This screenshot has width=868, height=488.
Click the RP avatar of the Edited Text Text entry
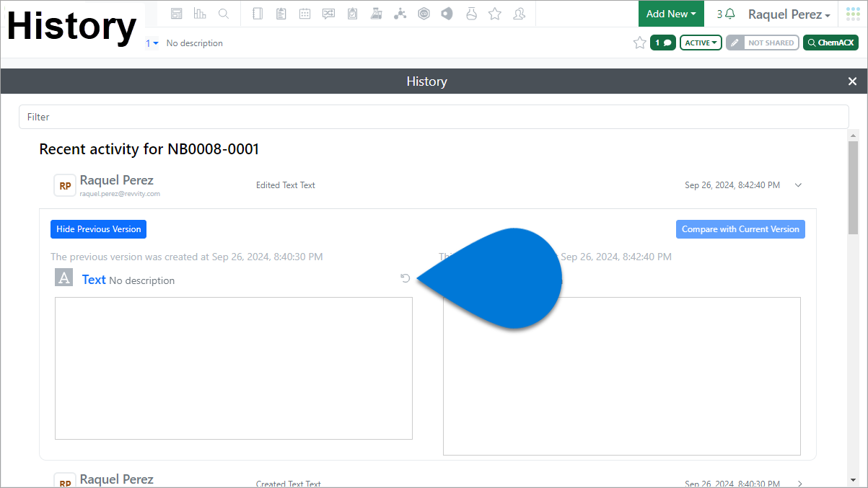click(65, 185)
